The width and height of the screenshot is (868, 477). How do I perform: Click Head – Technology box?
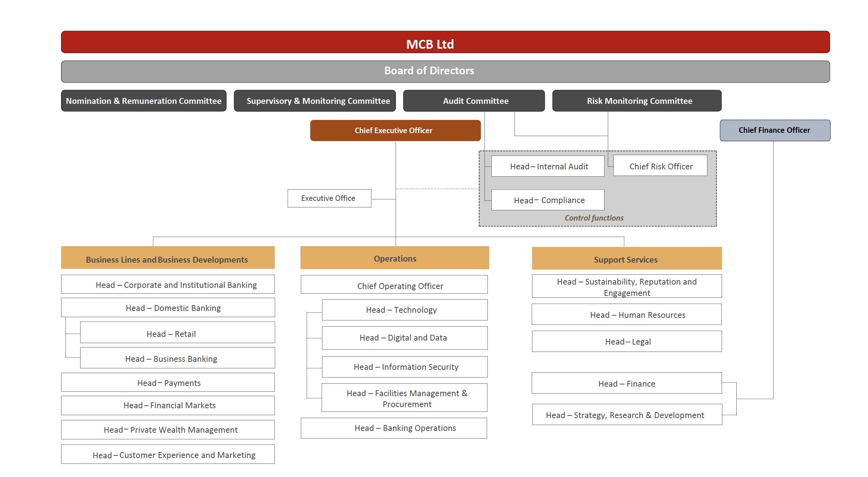coord(405,310)
